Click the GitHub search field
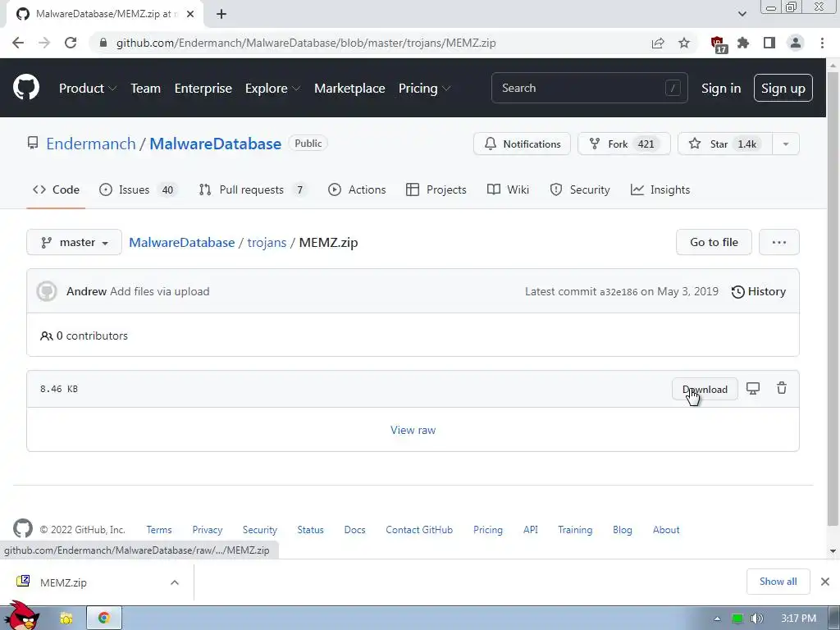Screen dimensions: 840x630 [589, 88]
